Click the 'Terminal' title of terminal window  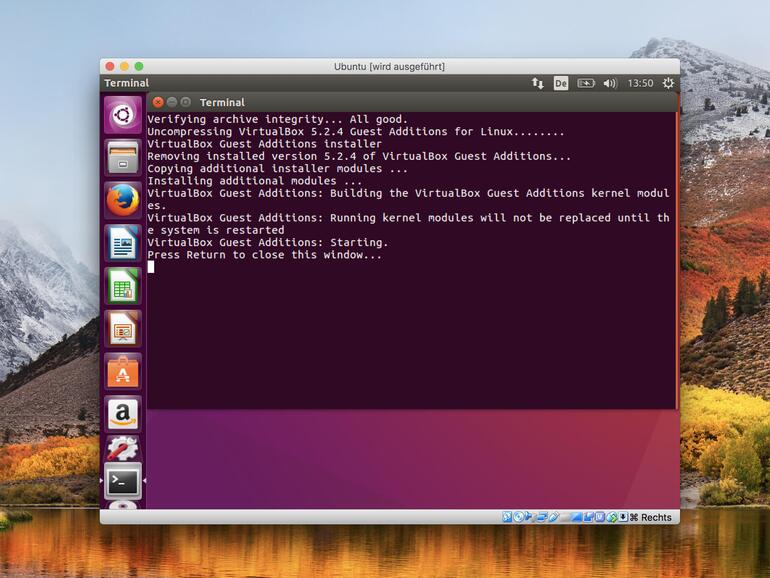click(222, 102)
